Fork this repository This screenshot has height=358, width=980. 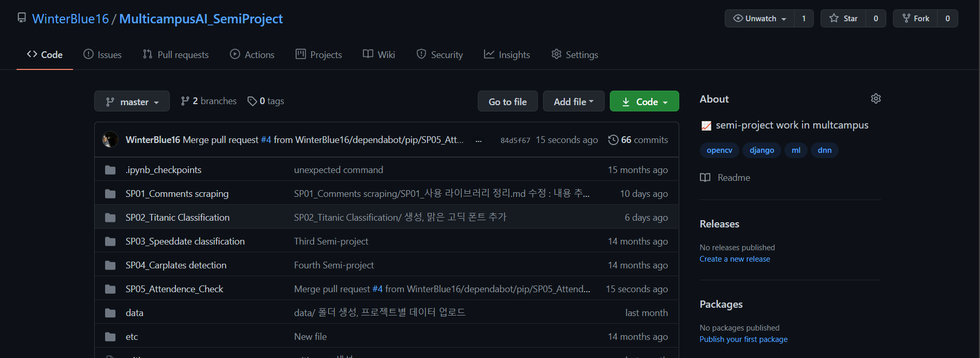click(x=915, y=18)
